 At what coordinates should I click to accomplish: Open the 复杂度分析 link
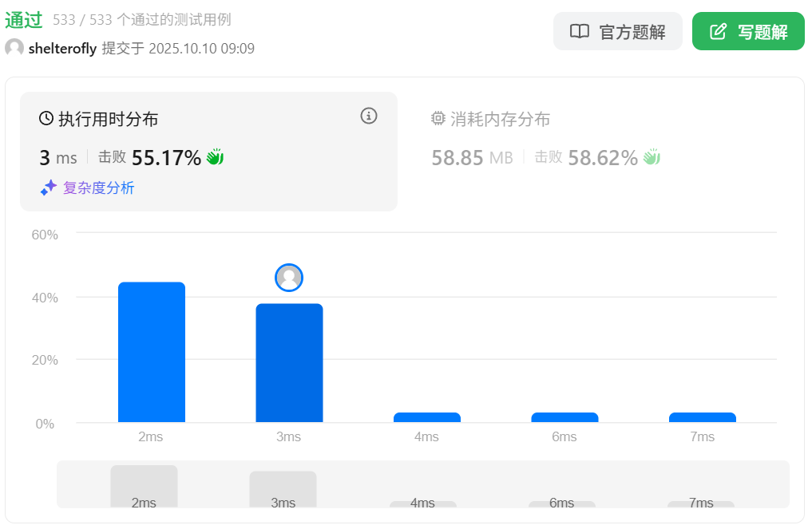coord(98,188)
